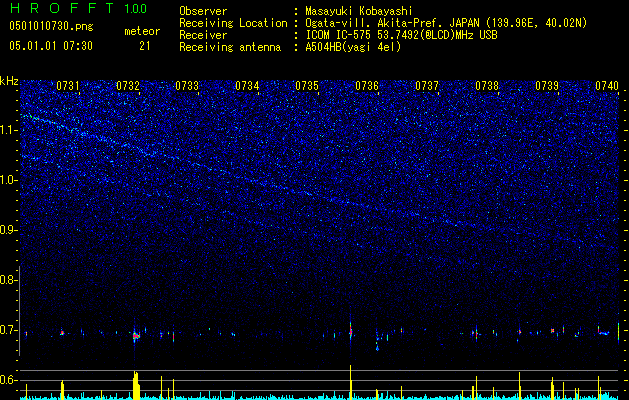Click the HROFFT 1.0.0 title text
The width and height of the screenshot is (629, 400).
[x=79, y=8]
